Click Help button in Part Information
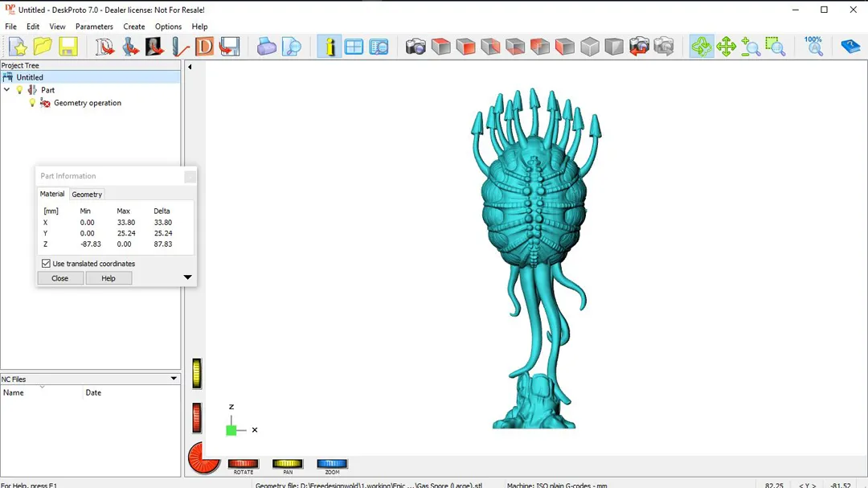Viewport: 868px width, 488px height. pos(108,278)
